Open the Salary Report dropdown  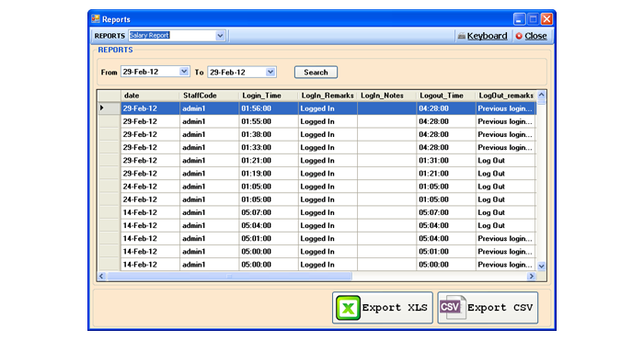220,36
